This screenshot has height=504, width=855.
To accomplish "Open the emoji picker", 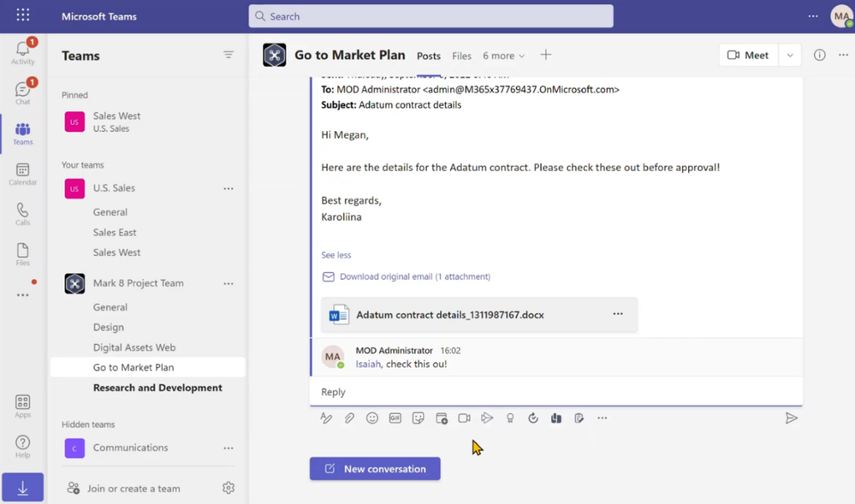I will click(372, 418).
